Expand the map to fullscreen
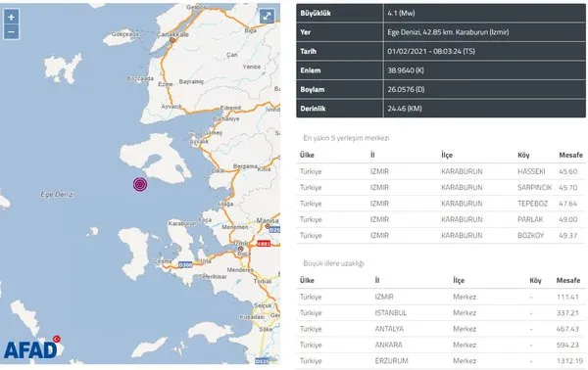Viewport: 588px width, 370px height. click(267, 16)
